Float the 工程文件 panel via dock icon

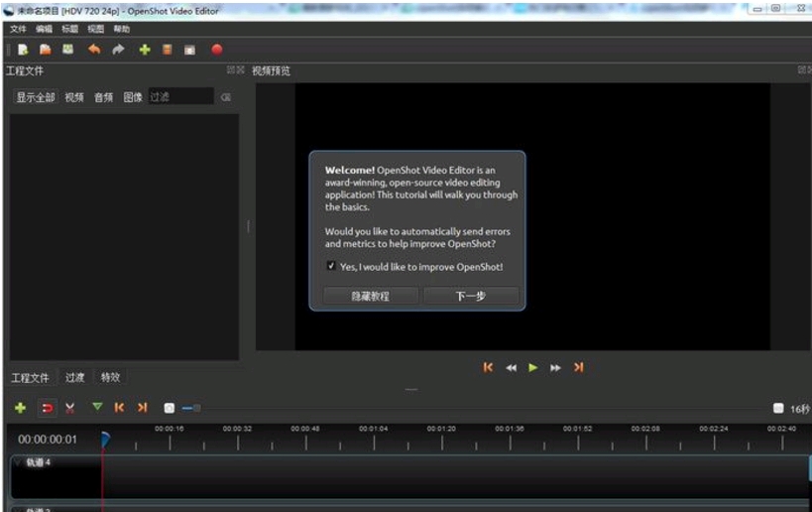point(231,70)
